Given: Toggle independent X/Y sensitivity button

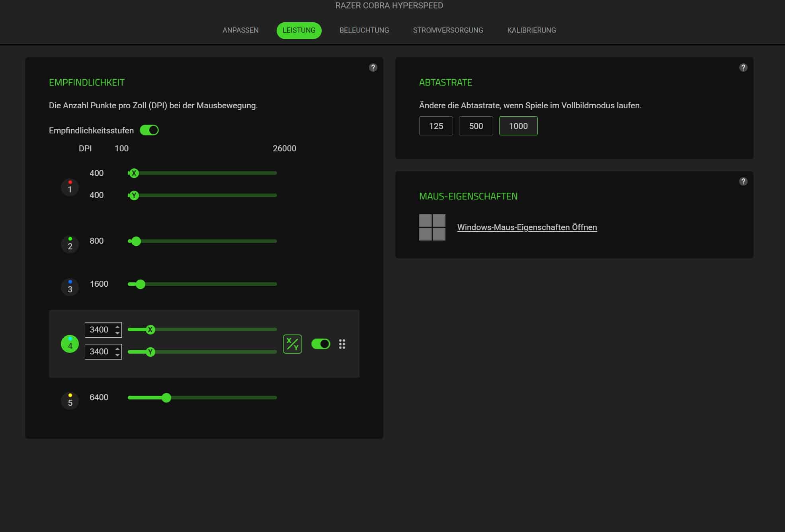Looking at the screenshot, I should point(292,344).
